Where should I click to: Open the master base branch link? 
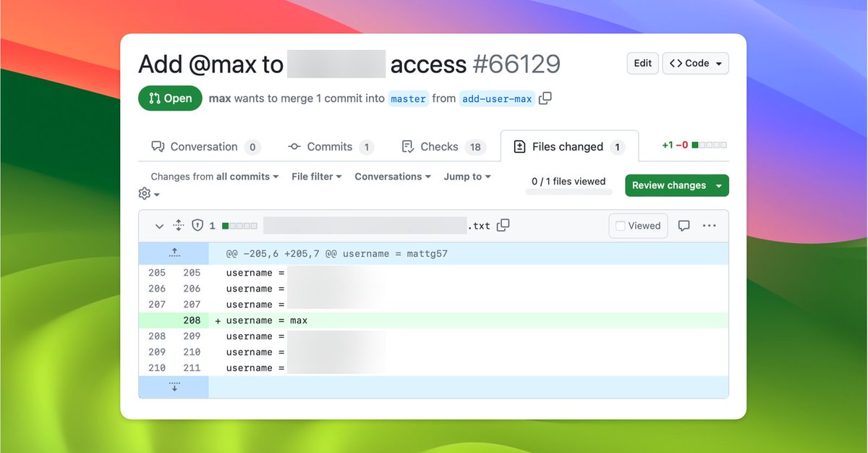pyautogui.click(x=408, y=98)
